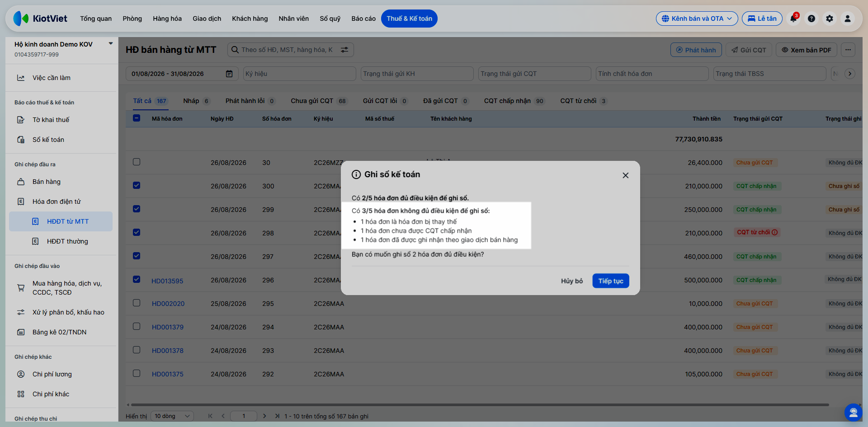Expand the Kênh bán và OTA dropdown

click(697, 19)
